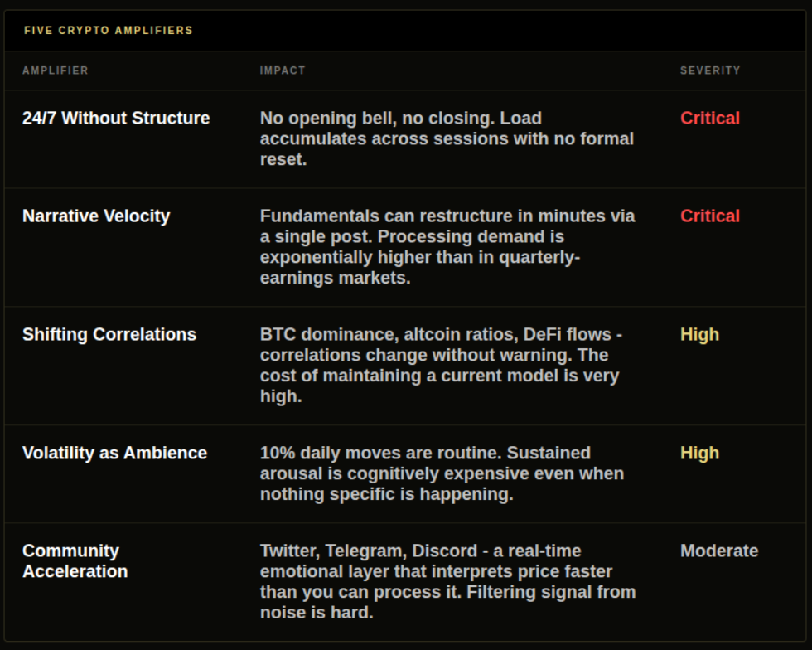This screenshot has height=650, width=812.
Task: Click the 24/7 Without Structure row name
Action: click(116, 119)
